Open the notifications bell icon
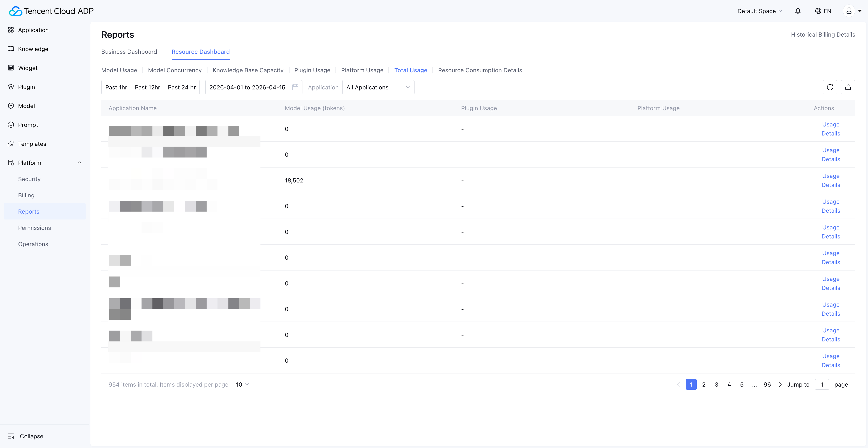The width and height of the screenshot is (868, 448). tap(797, 11)
